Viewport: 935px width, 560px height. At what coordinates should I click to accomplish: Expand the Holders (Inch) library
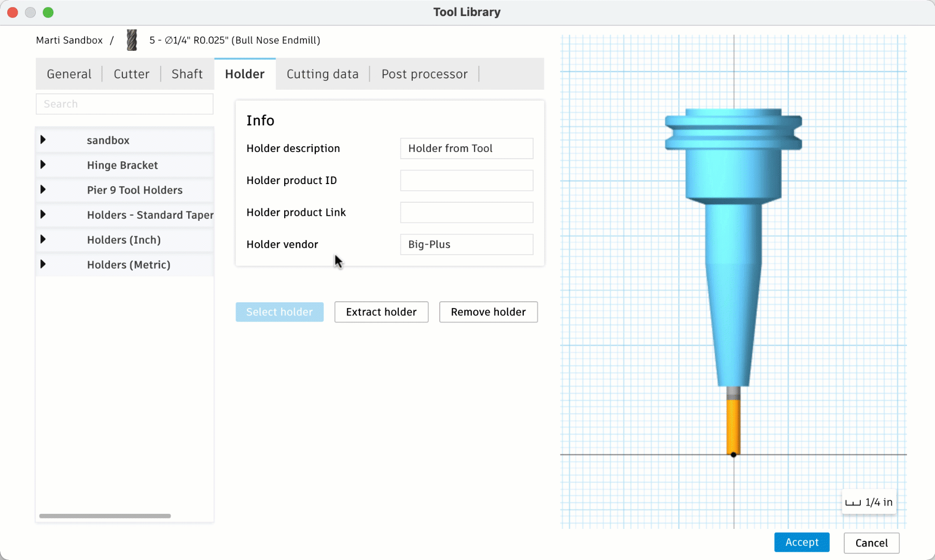(x=43, y=240)
